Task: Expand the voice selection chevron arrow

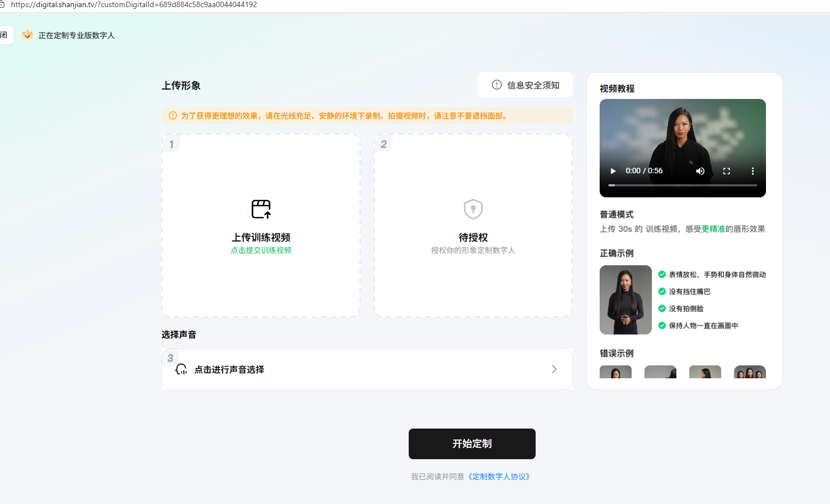Action: (x=554, y=370)
